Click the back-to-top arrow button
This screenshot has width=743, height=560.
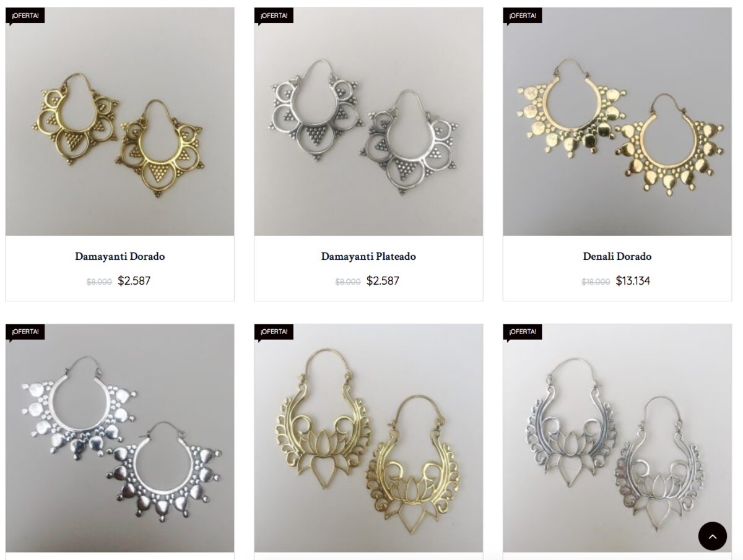712,536
